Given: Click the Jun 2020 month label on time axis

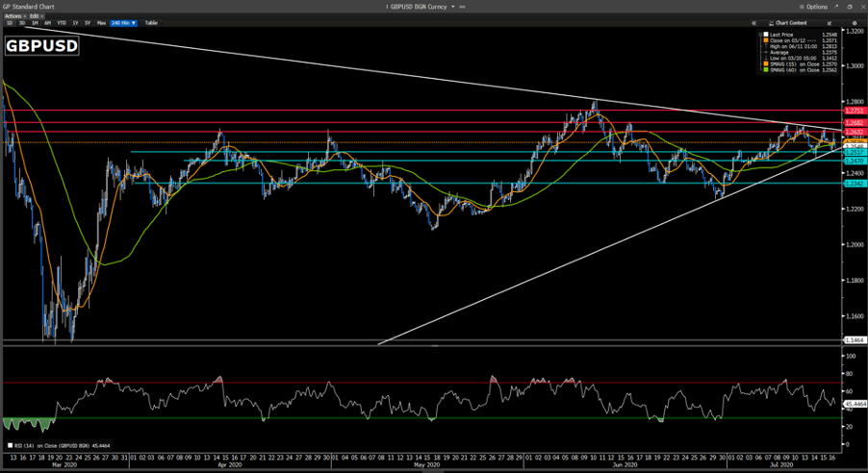Looking at the screenshot, I should tap(625, 464).
